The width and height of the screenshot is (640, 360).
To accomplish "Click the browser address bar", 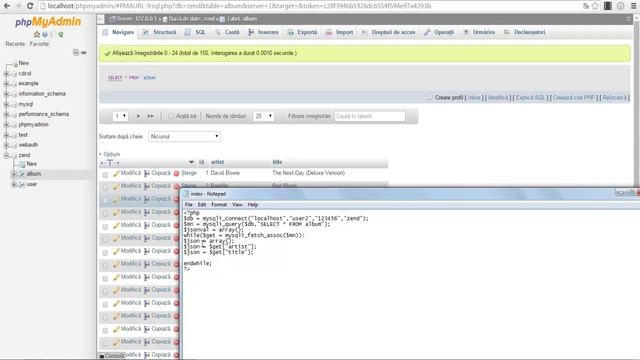I will pyautogui.click(x=310, y=6).
